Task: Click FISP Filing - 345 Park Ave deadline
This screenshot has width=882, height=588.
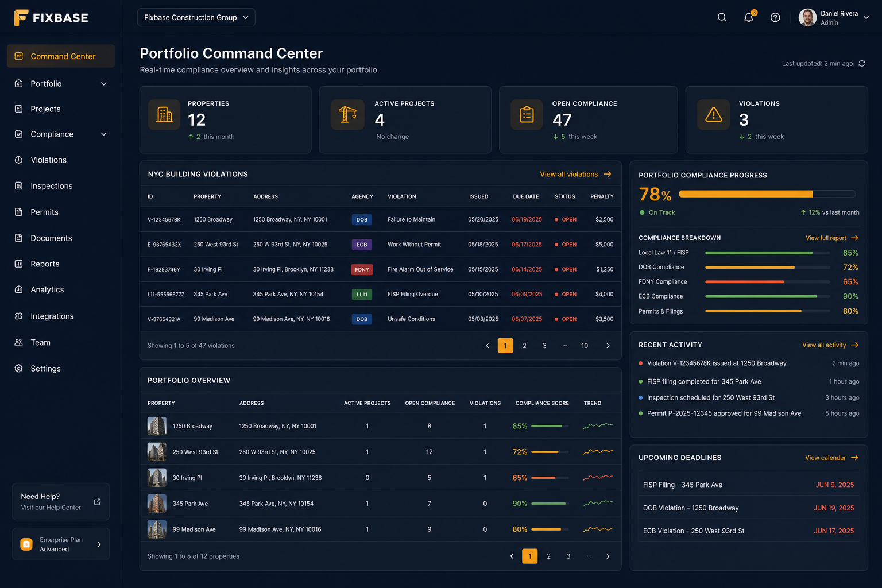Action: pyautogui.click(x=749, y=485)
